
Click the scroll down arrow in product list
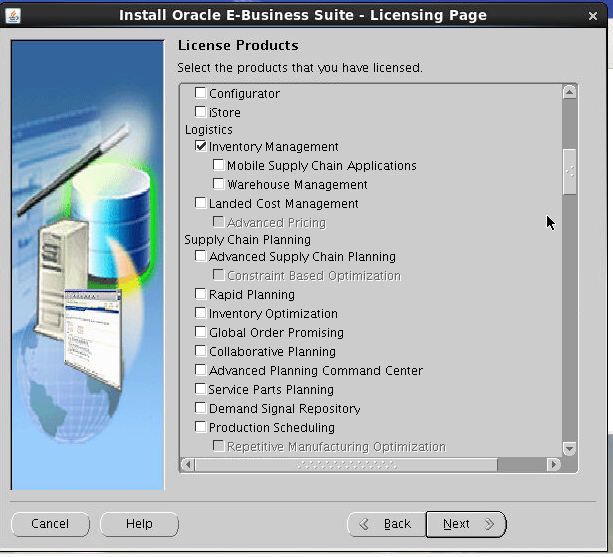570,449
